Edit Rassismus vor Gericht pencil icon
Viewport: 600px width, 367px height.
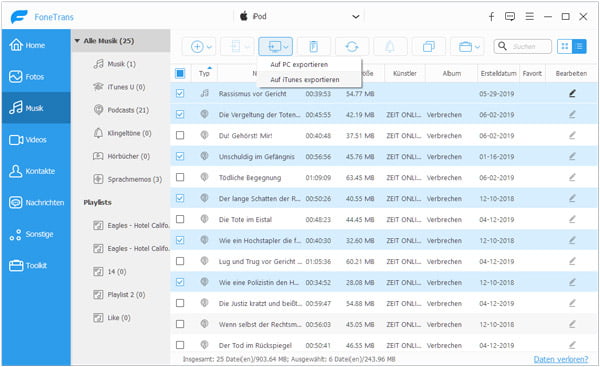tap(572, 93)
